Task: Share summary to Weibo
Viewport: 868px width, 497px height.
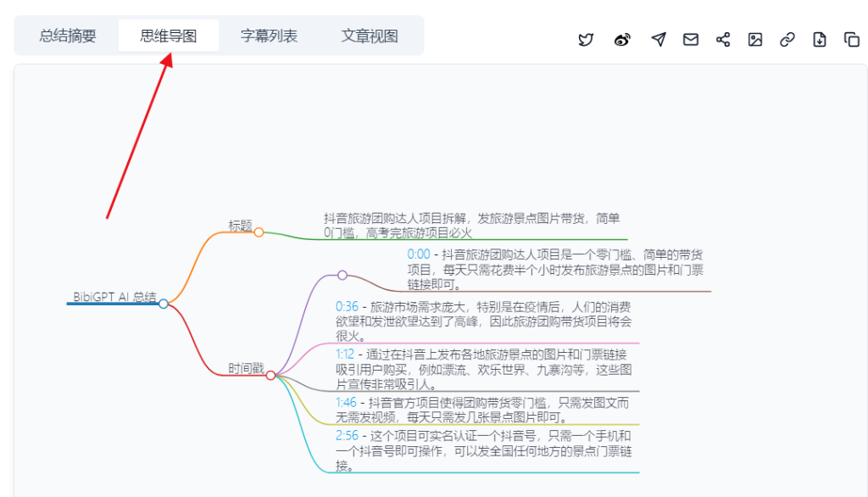Action: tap(622, 40)
